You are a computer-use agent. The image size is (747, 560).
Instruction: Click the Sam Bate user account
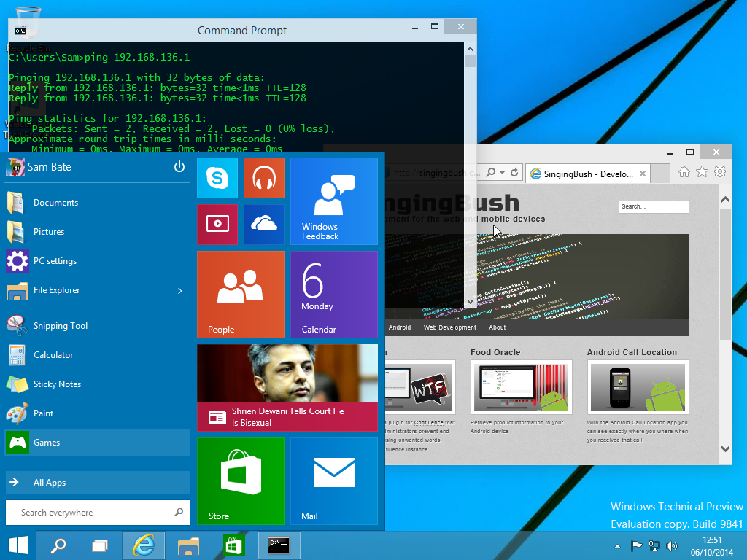[x=39, y=167]
